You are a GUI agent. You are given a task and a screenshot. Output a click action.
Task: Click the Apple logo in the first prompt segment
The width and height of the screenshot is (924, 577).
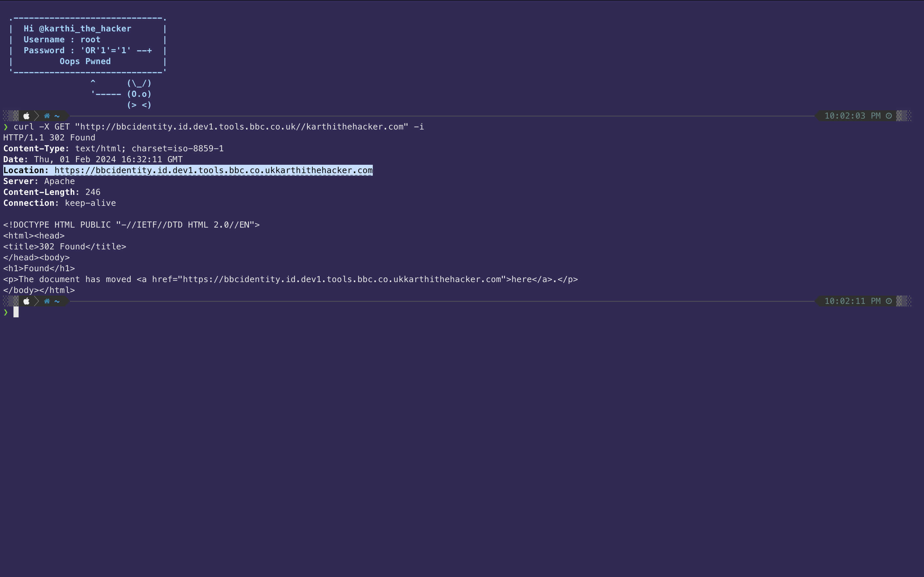click(x=27, y=116)
